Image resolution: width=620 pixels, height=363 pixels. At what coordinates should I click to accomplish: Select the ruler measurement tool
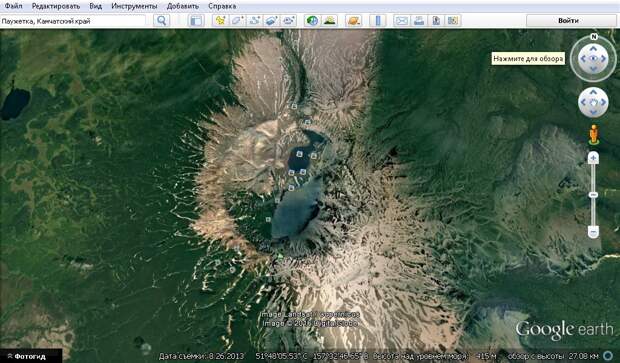[x=378, y=21]
